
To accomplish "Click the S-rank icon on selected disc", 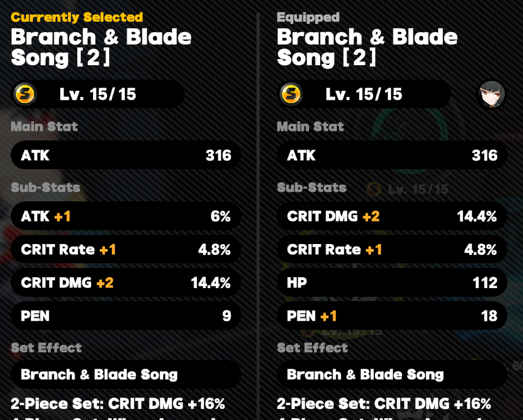I will (25, 94).
